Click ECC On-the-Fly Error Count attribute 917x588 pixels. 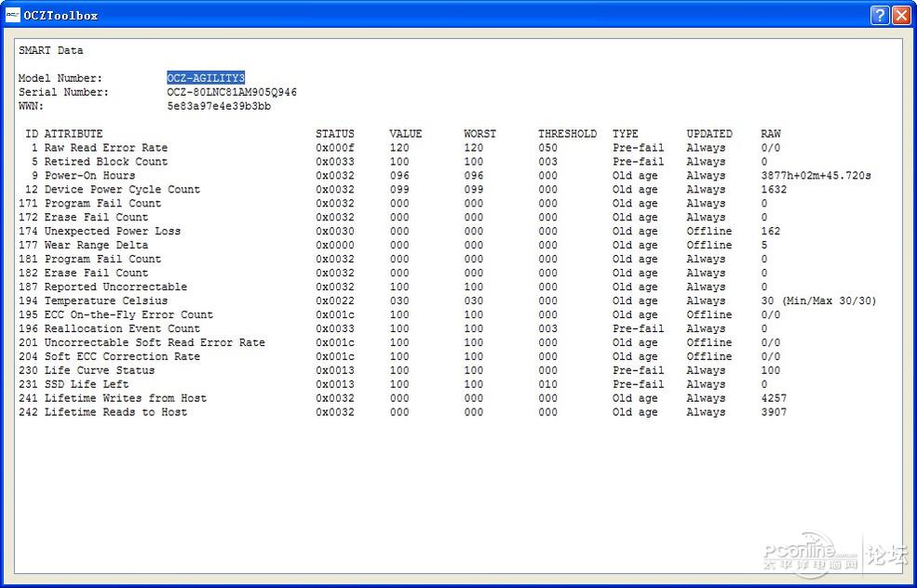pos(128,315)
